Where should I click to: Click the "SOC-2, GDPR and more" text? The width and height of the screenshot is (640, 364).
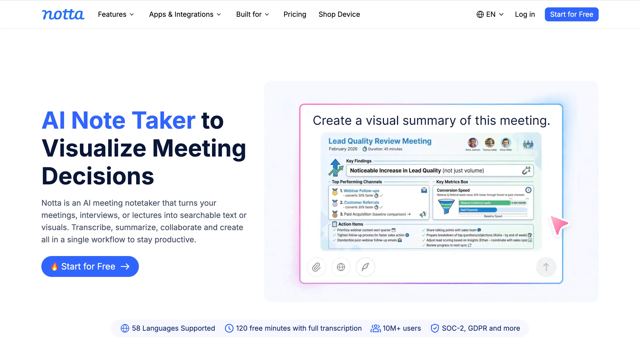pyautogui.click(x=481, y=328)
